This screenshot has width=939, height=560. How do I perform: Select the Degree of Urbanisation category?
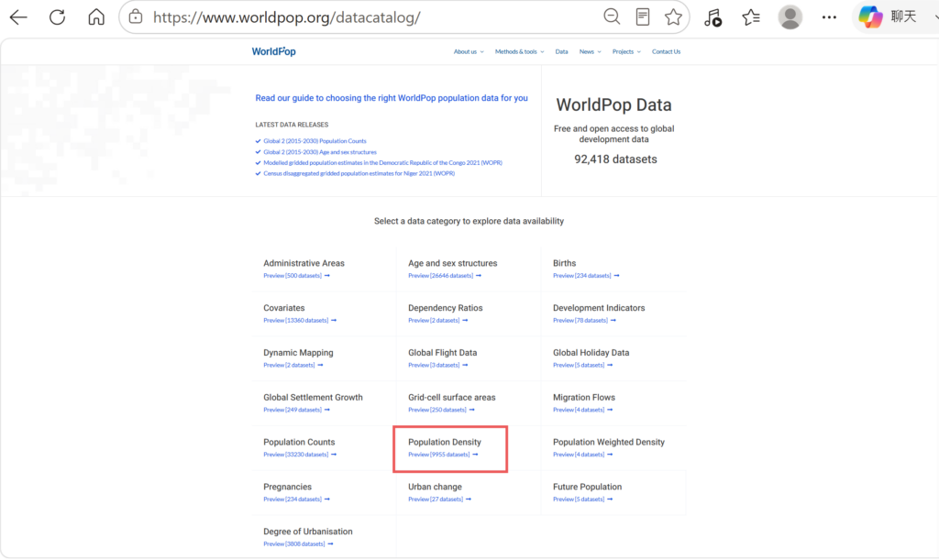[308, 532]
